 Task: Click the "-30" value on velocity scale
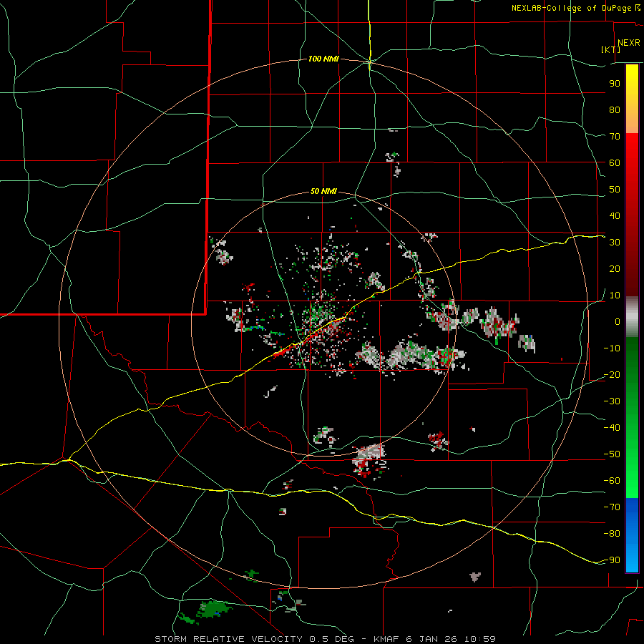click(612, 401)
